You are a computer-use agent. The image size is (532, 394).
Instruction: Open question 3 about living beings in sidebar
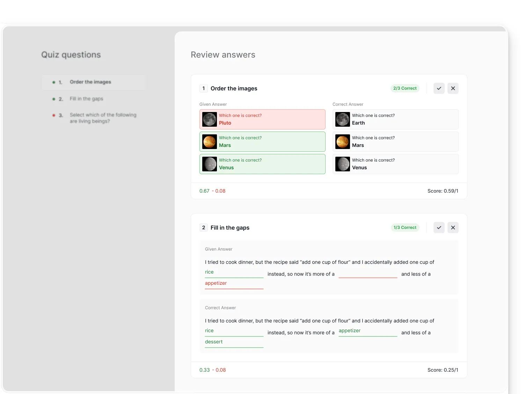(94, 118)
